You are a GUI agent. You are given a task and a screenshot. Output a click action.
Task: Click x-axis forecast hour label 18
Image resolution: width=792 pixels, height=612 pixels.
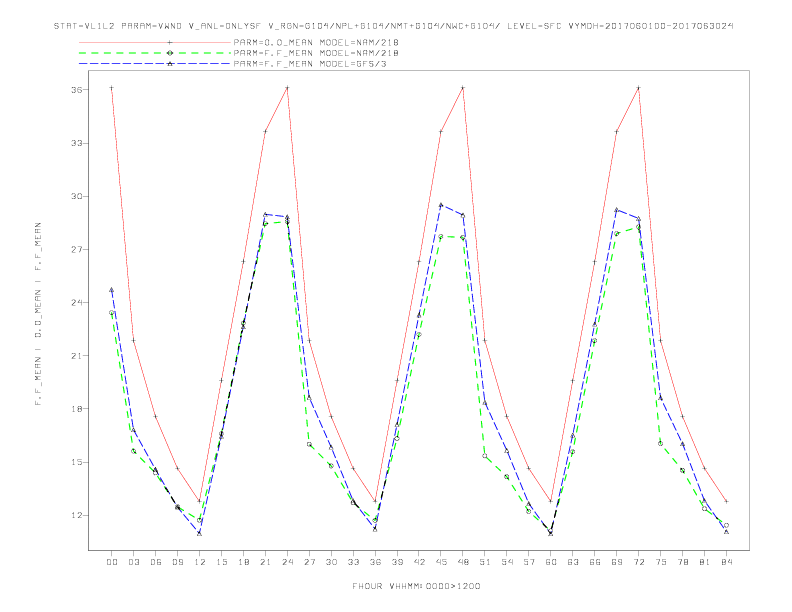[x=243, y=562]
